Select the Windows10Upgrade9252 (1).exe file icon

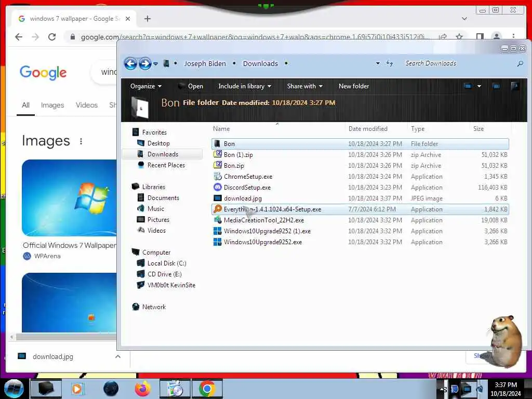217,231
